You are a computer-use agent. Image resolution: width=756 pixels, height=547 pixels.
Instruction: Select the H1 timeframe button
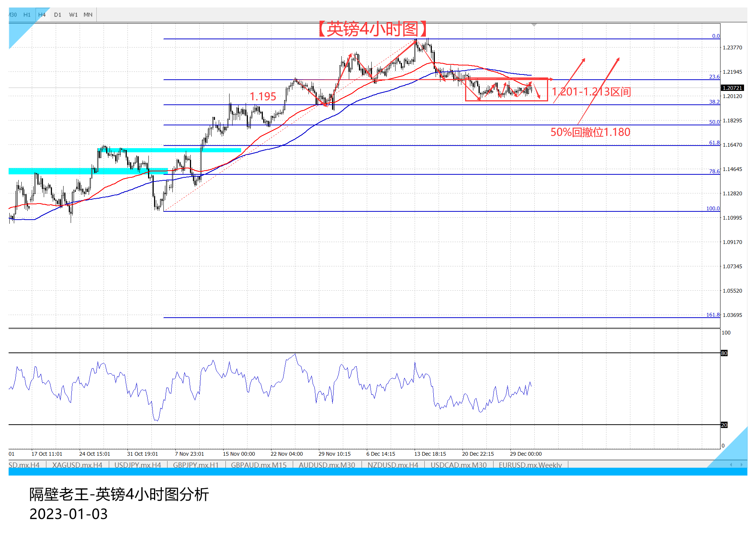click(x=27, y=15)
